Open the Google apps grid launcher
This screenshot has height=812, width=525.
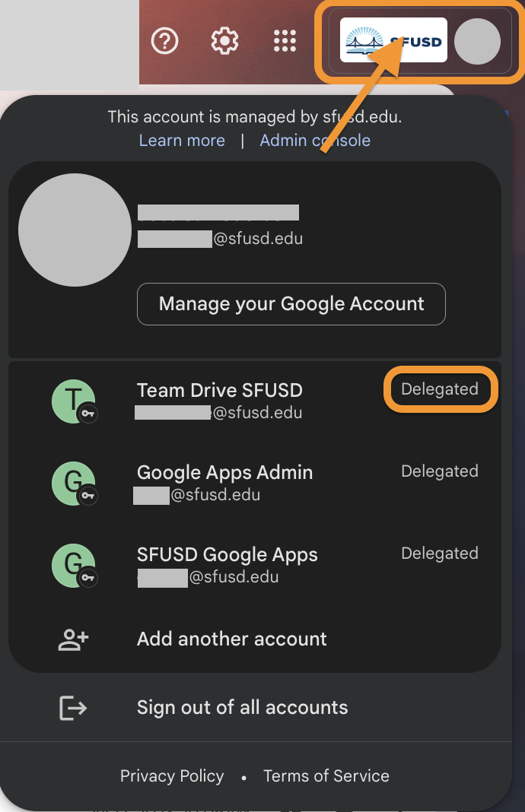285,41
